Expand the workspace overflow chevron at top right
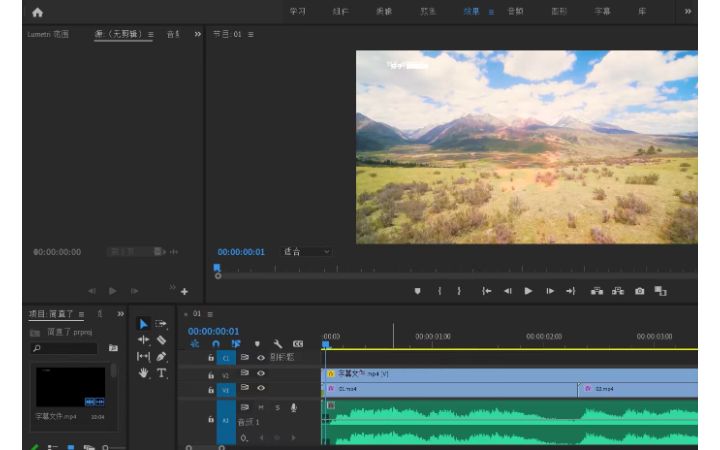The image size is (720, 450). pyautogui.click(x=687, y=12)
